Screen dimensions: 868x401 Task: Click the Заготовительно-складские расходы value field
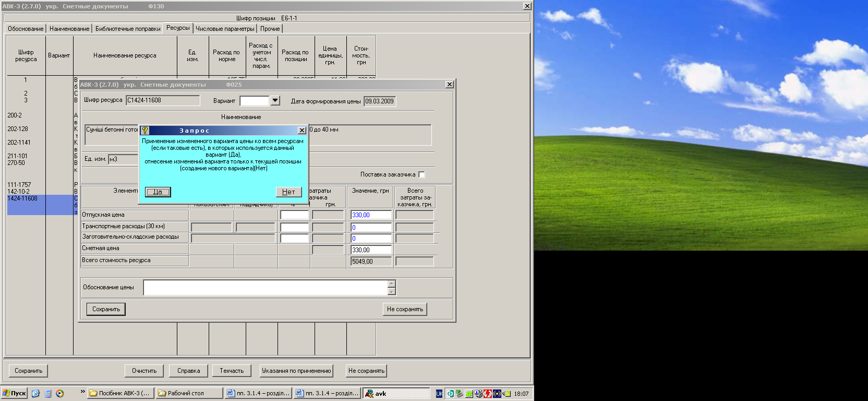[371, 239]
